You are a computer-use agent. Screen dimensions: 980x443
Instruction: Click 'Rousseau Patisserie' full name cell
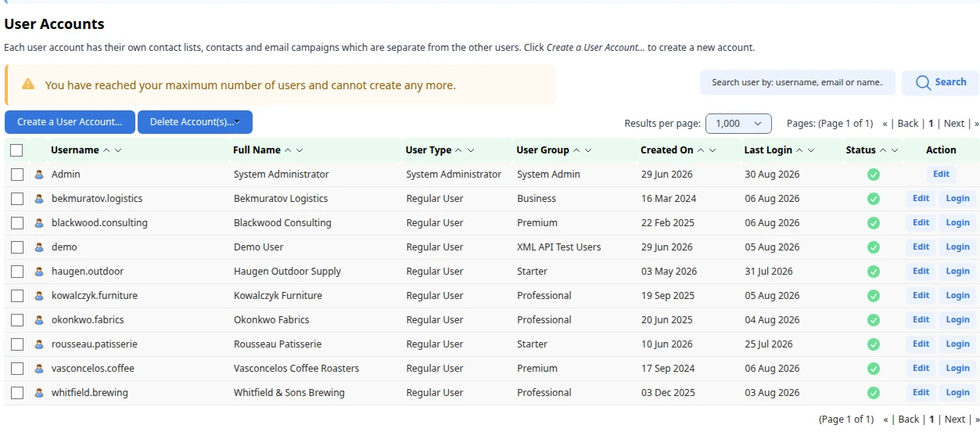(278, 344)
